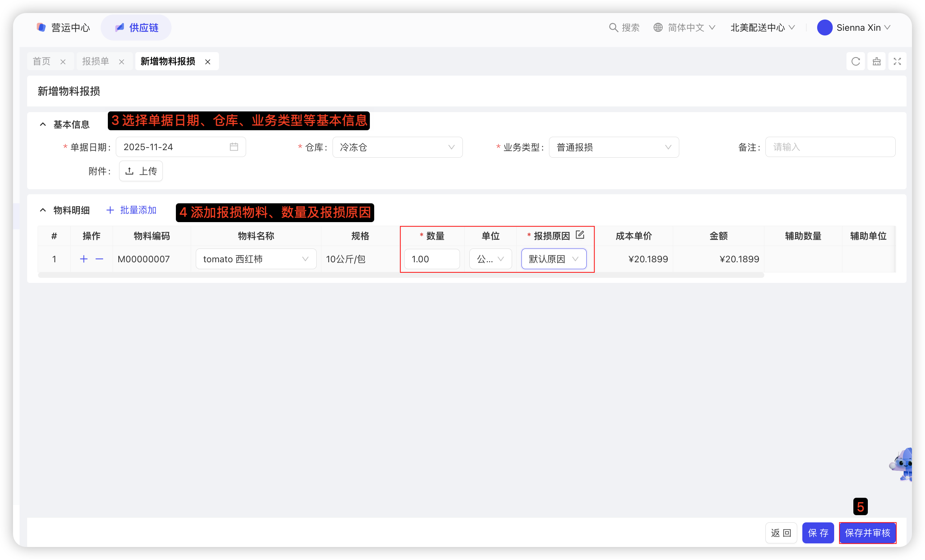Open the calendar icon in date field
This screenshot has height=560, width=925.
coord(234,147)
